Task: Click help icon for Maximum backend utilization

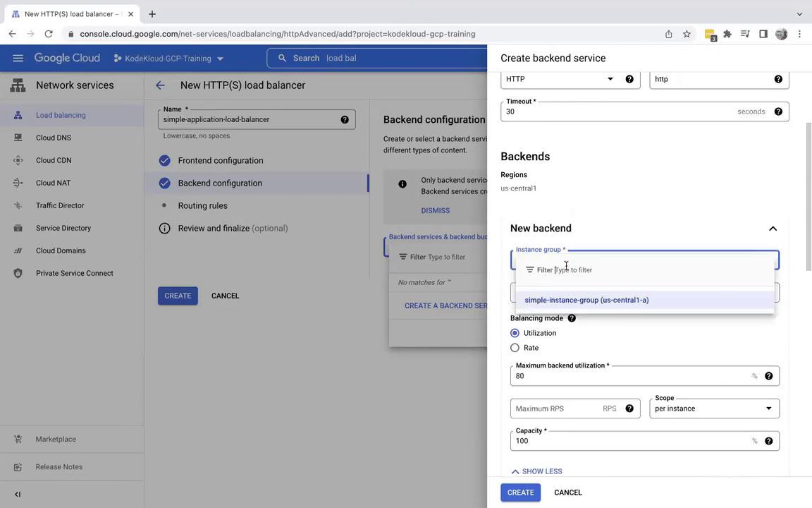Action: [768, 376]
